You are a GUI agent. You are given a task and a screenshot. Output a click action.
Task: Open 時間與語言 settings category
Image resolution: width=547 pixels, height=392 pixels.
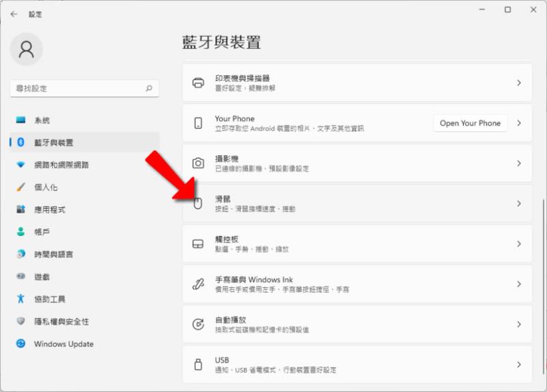[84, 254]
